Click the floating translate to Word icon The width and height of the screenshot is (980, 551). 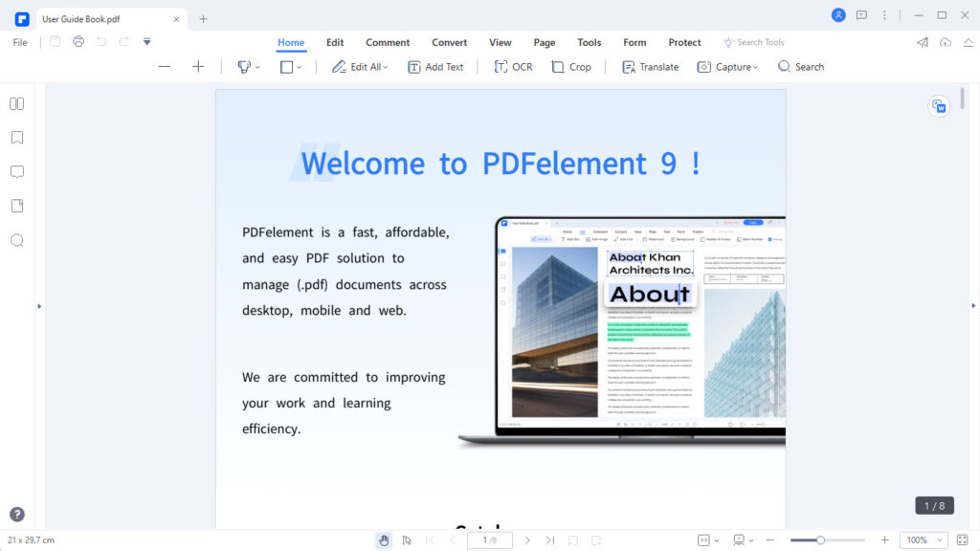939,106
